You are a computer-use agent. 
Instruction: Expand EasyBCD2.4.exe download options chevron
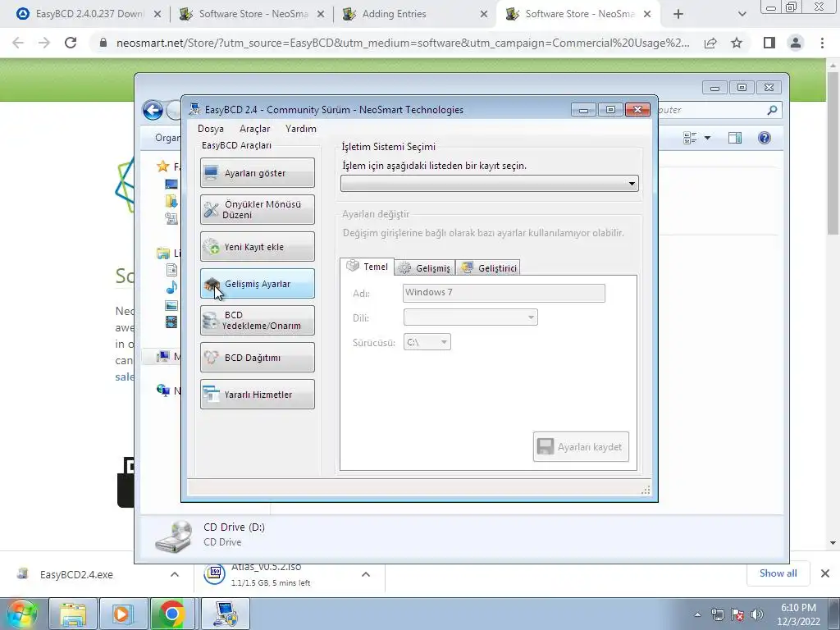tap(174, 574)
